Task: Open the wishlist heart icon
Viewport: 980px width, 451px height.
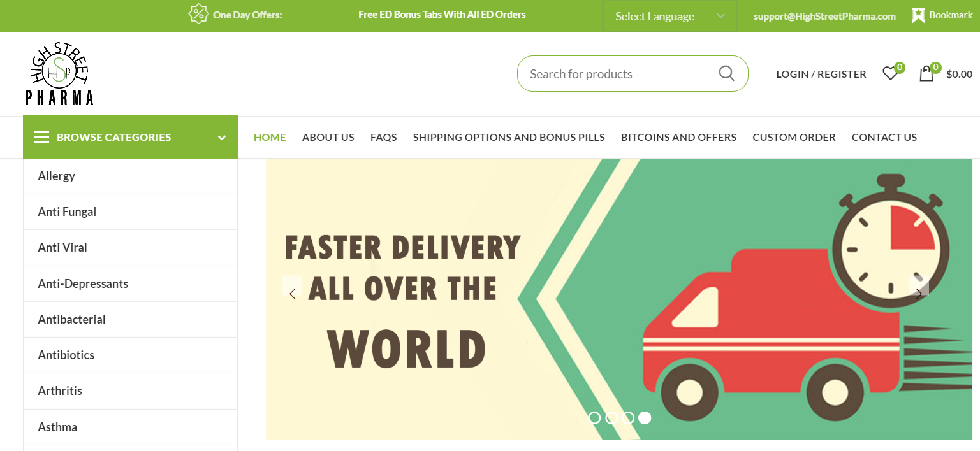Action: coord(890,74)
